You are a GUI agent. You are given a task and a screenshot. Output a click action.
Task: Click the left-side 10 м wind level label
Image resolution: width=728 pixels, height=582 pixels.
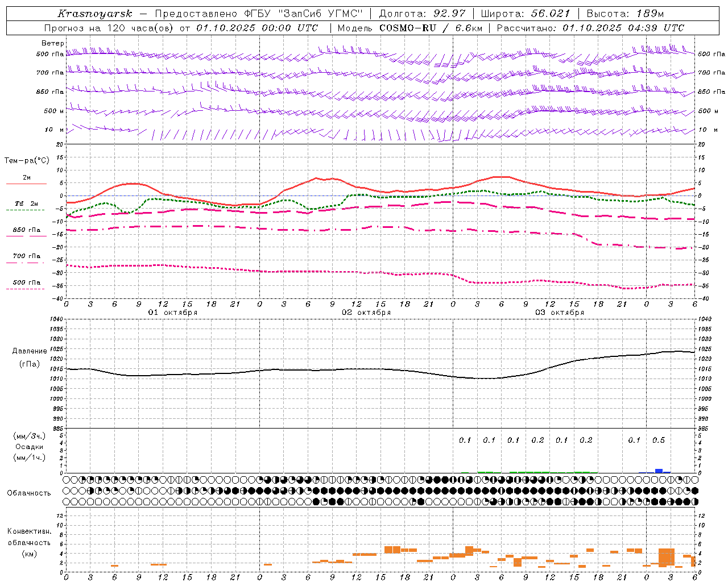coord(55,130)
